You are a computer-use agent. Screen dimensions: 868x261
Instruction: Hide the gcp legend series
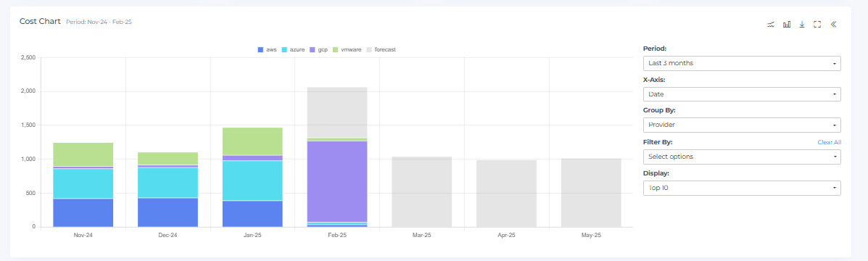point(318,50)
